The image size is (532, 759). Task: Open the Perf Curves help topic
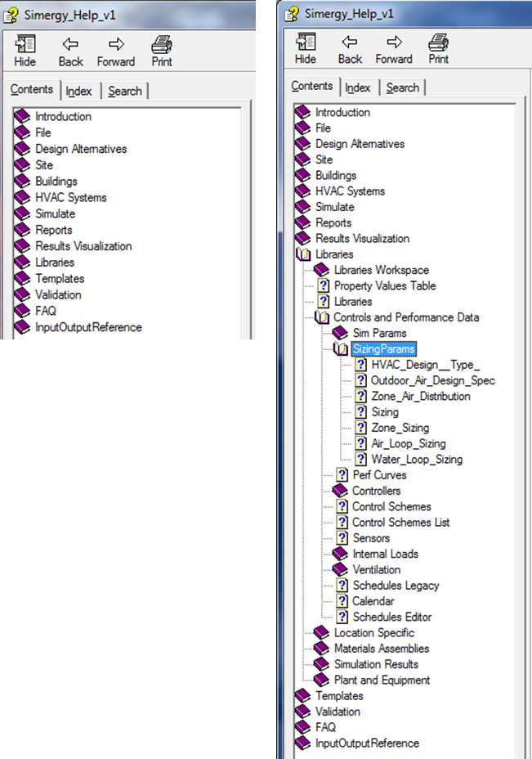click(379, 475)
